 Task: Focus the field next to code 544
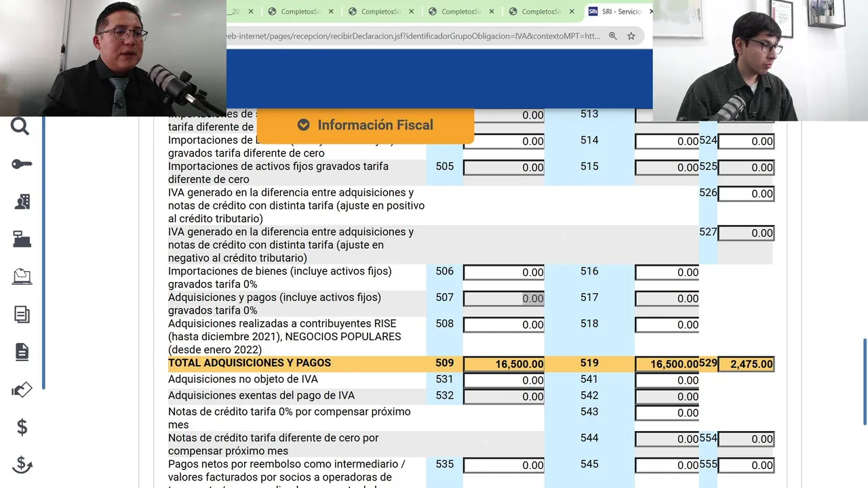tap(667, 439)
